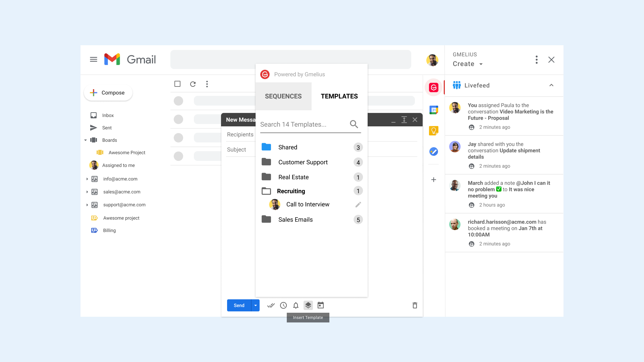Open the Send options dropdown arrow
Image resolution: width=644 pixels, height=362 pixels.
[256, 305]
